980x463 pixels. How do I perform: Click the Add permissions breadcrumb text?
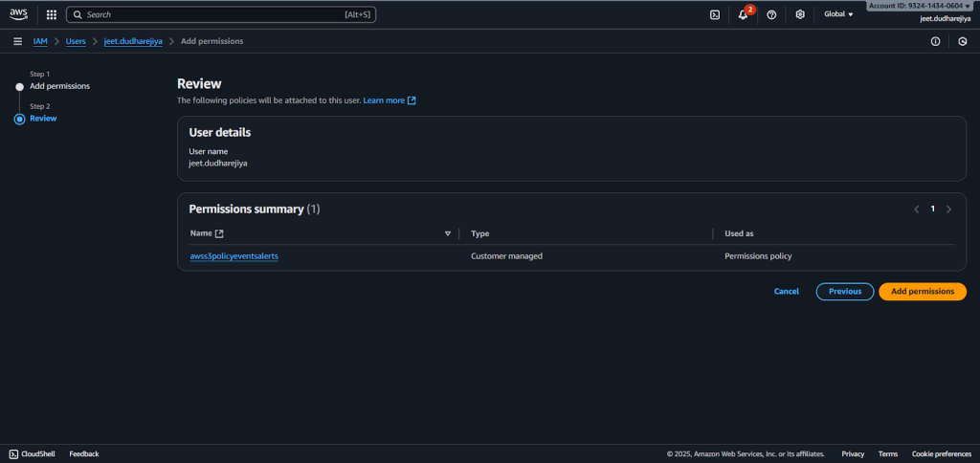coord(212,41)
